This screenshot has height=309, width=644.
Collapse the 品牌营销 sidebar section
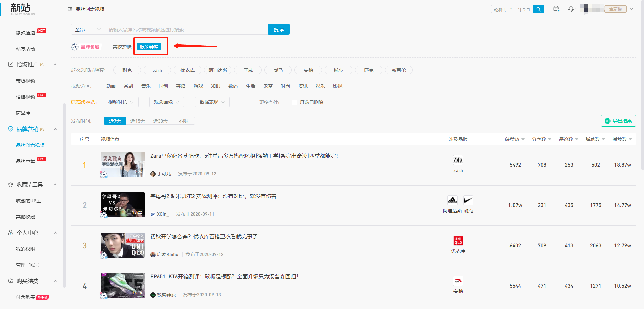tap(55, 129)
